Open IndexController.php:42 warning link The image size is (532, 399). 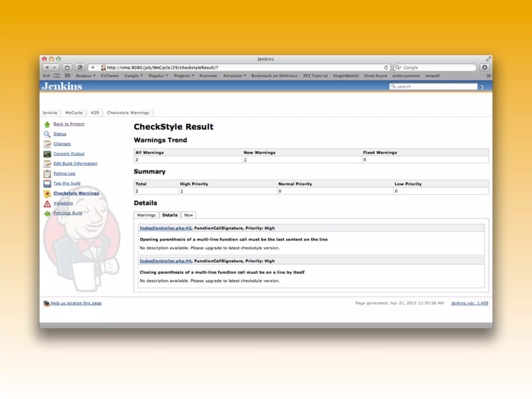[x=165, y=228]
